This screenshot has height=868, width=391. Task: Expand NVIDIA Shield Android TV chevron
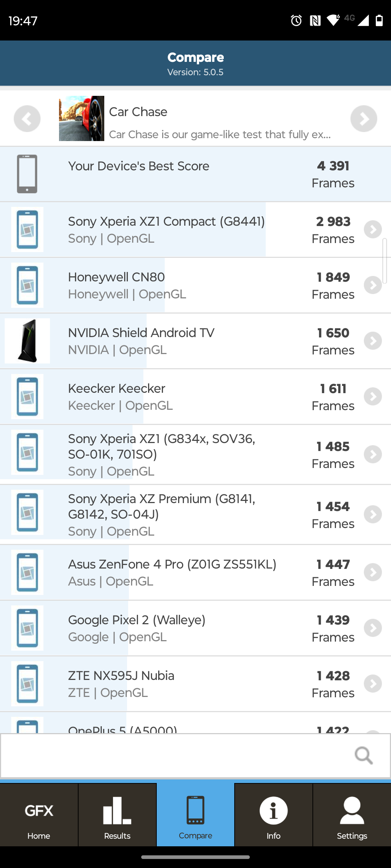point(373,341)
